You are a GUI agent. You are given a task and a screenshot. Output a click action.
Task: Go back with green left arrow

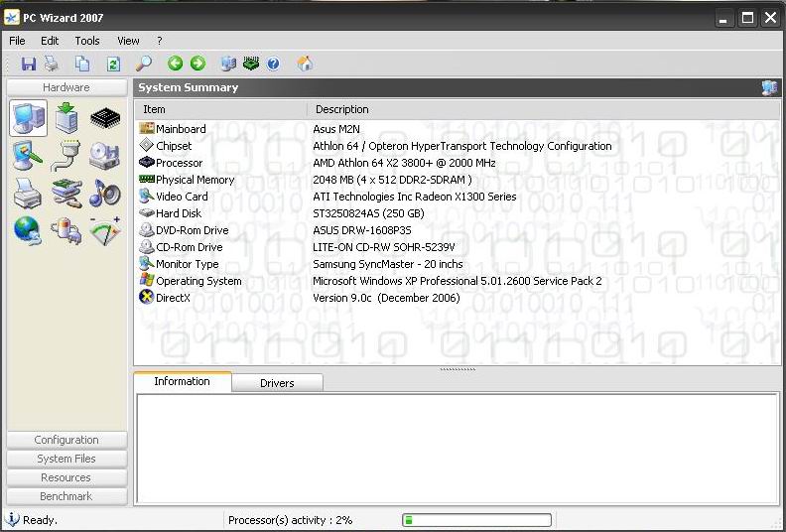pos(175,64)
